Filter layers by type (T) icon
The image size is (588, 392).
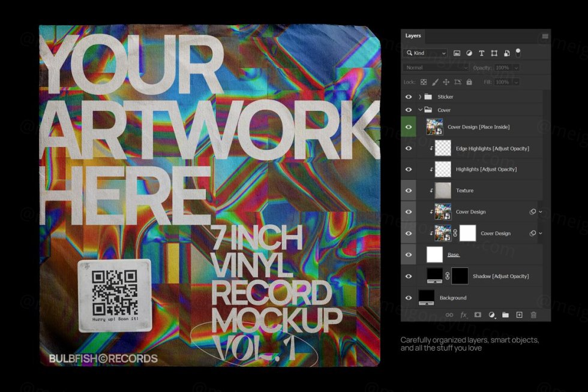point(482,53)
